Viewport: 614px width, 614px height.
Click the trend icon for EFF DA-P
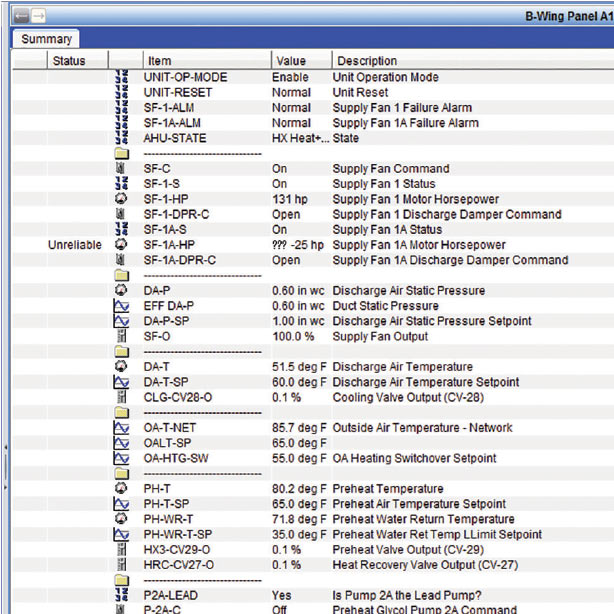click(121, 305)
